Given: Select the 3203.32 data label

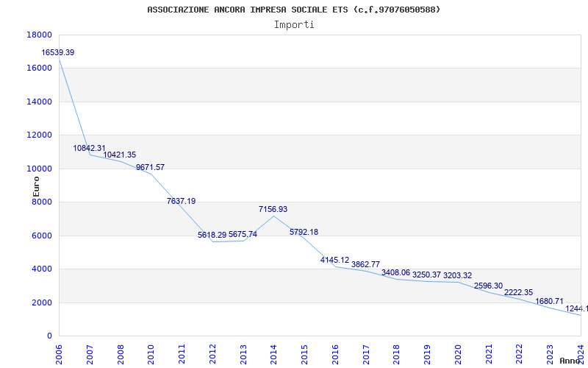Looking at the screenshot, I should coord(457,275).
